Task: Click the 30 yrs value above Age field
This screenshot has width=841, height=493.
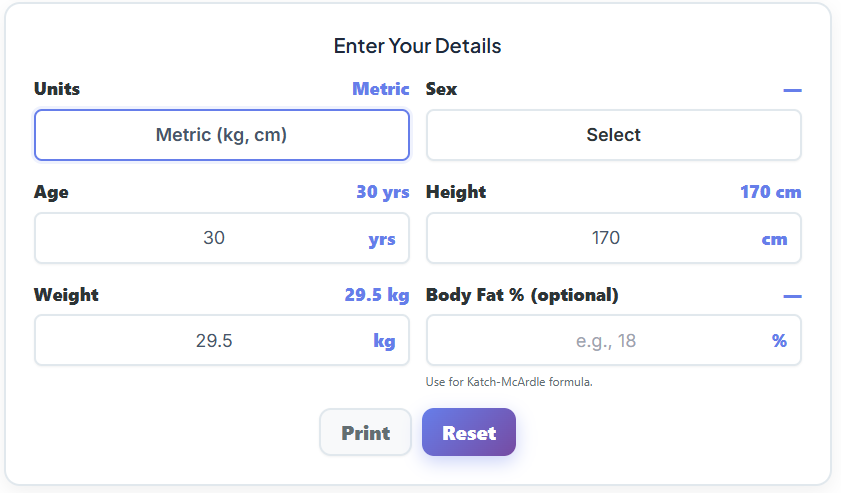Action: coord(382,192)
